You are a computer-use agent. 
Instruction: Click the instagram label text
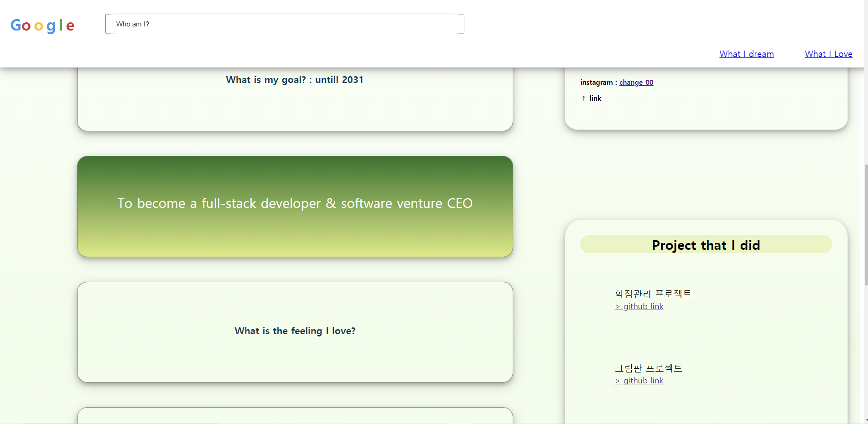coord(597,82)
